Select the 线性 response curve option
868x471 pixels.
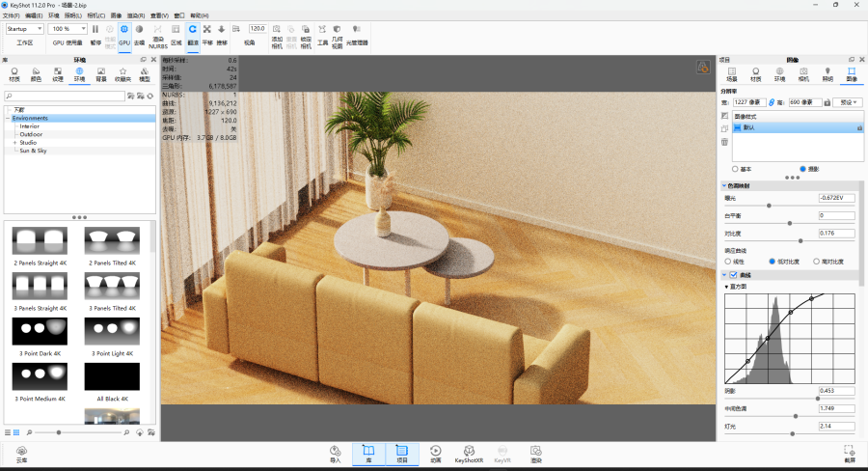pyautogui.click(x=728, y=261)
